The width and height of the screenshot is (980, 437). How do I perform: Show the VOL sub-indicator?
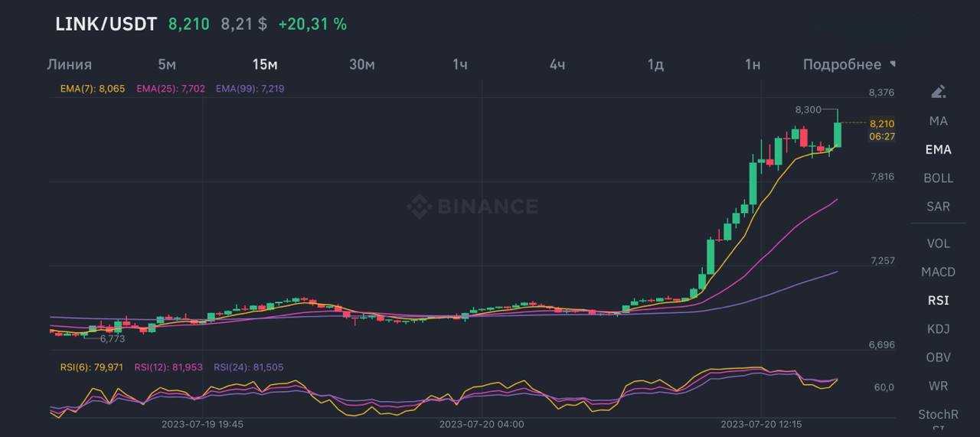tap(939, 243)
